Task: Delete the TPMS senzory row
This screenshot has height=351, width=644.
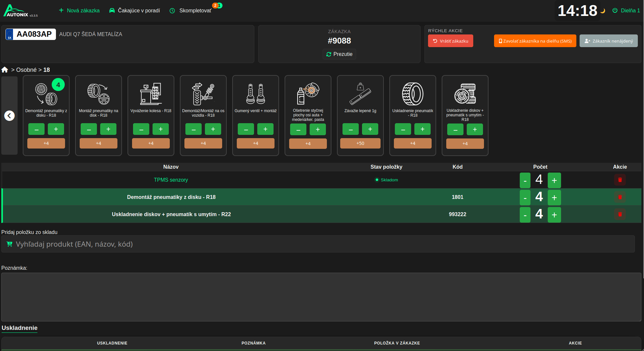Action: pyautogui.click(x=620, y=180)
